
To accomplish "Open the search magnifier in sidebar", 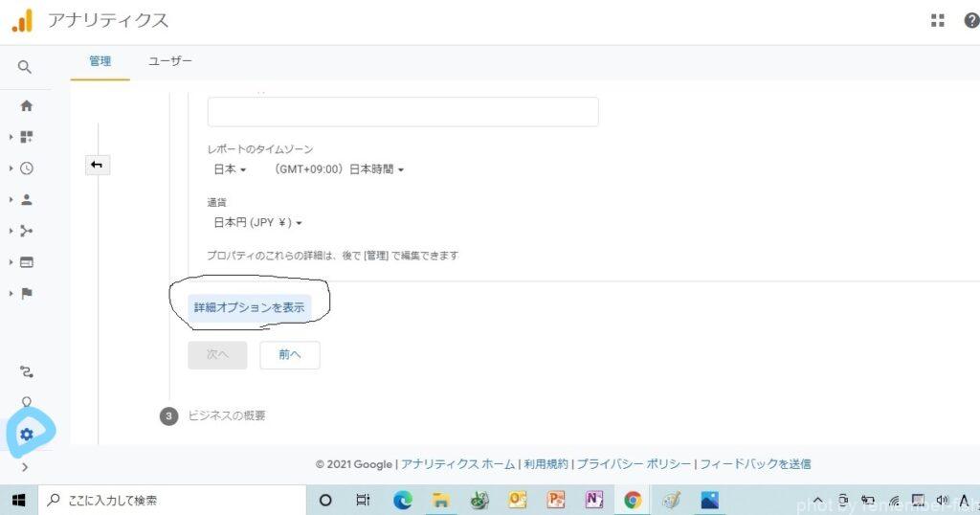I will coord(26,67).
